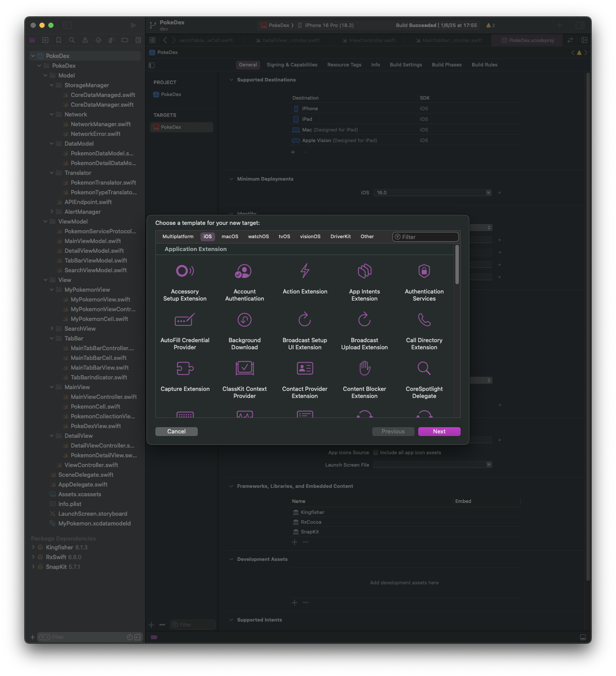Click the project editor vertical scrollbar
Image resolution: width=616 pixels, height=676 pixels.
(588, 327)
